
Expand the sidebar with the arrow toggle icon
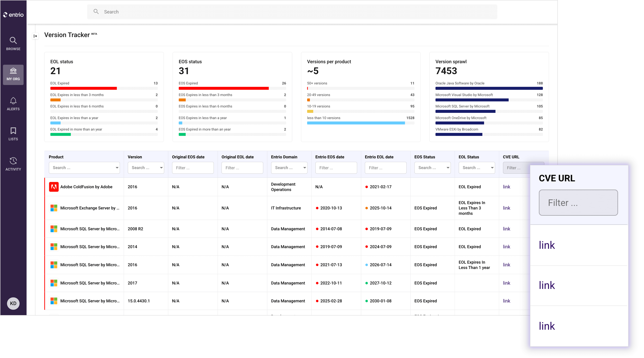coord(35,36)
